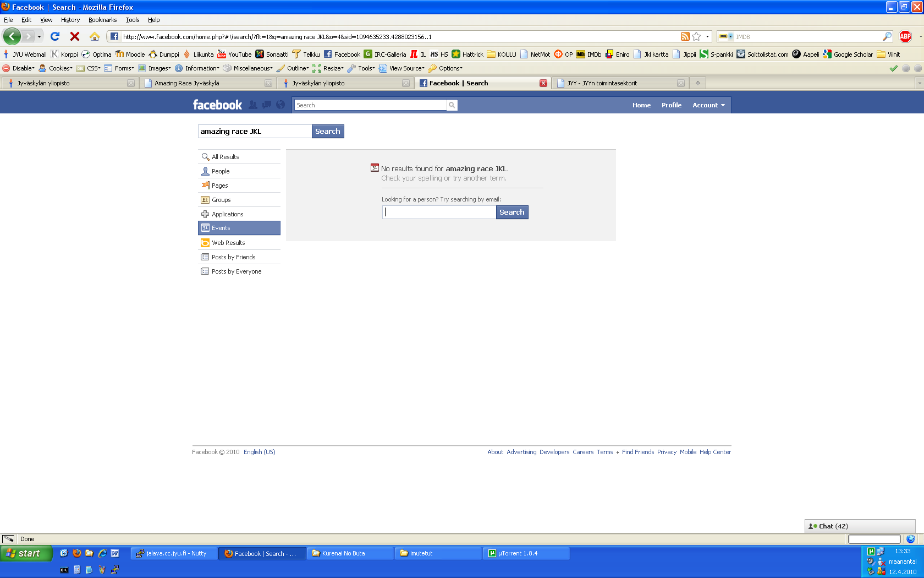The width and height of the screenshot is (924, 578).
Task: Click Search button for email lookup
Action: click(x=512, y=212)
